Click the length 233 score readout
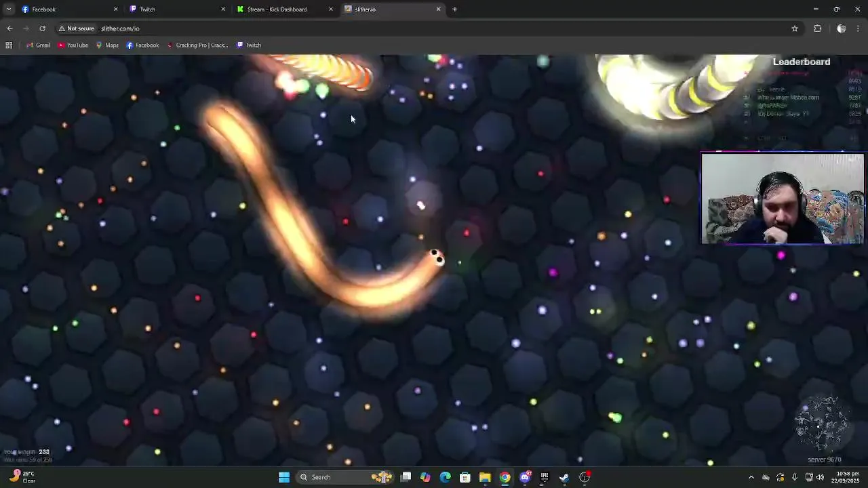 27,452
